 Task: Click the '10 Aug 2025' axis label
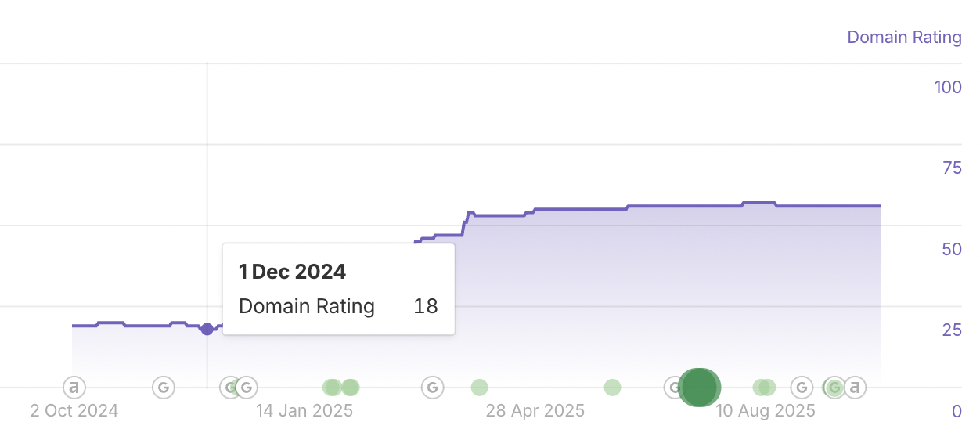point(766,410)
